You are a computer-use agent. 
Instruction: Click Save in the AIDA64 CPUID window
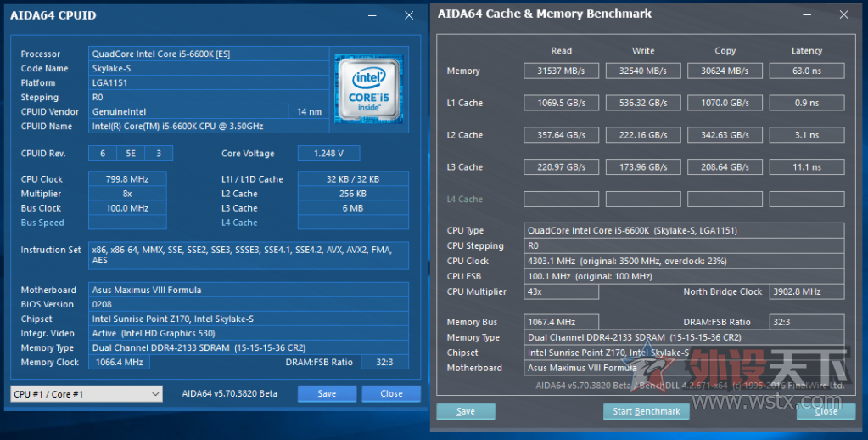(327, 393)
